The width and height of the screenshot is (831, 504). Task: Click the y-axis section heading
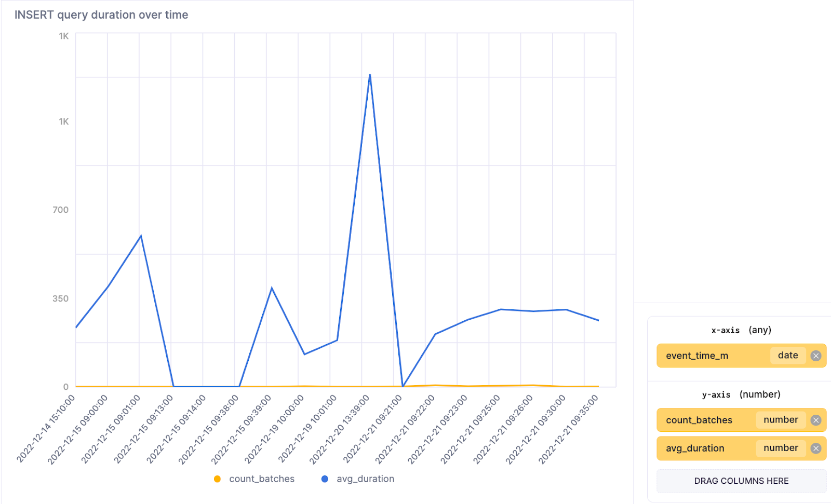(x=741, y=394)
